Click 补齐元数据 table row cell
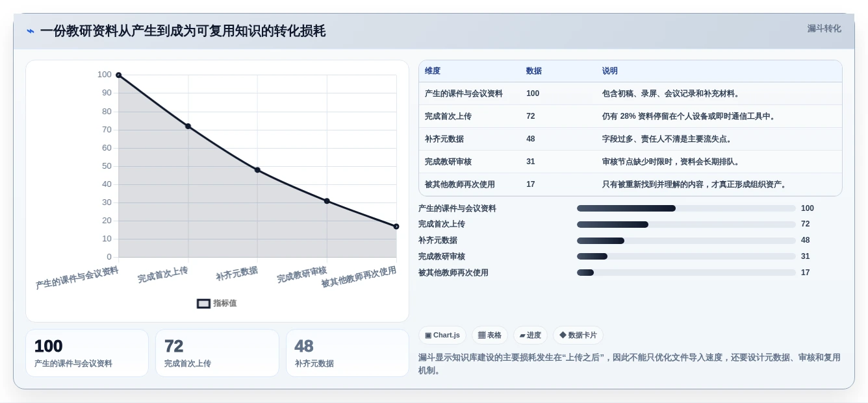The image size is (868, 403). 444,139
